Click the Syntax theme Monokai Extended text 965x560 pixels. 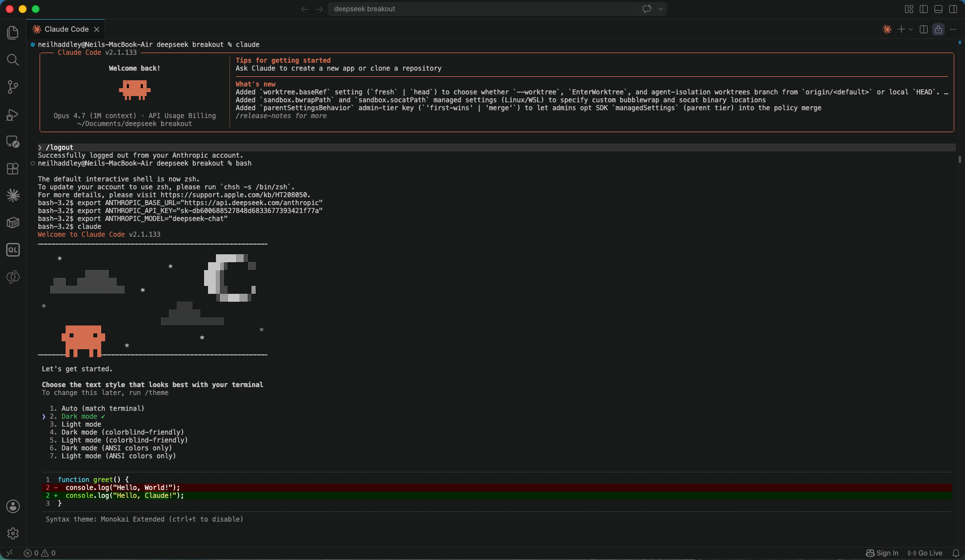(144, 519)
